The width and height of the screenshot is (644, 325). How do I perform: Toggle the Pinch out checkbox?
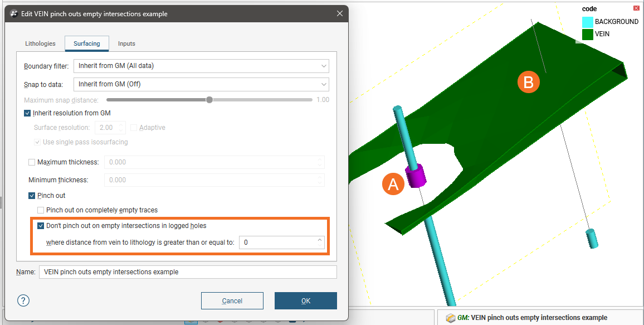(32, 196)
